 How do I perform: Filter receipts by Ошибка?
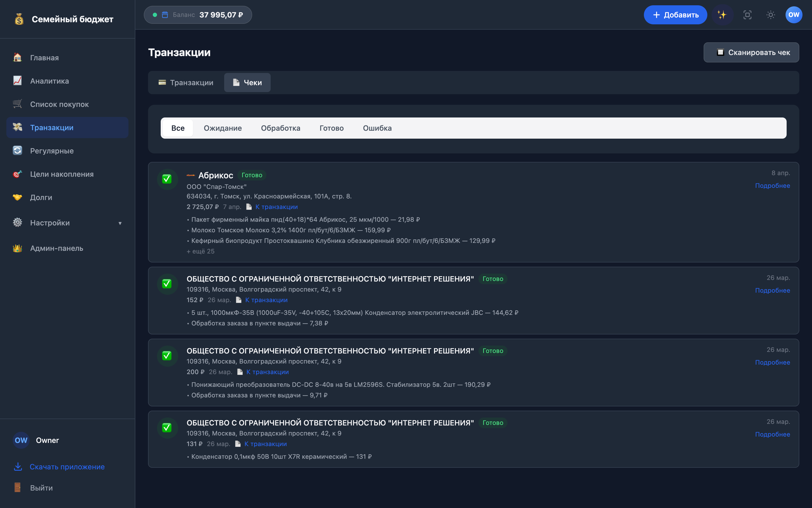coord(377,128)
